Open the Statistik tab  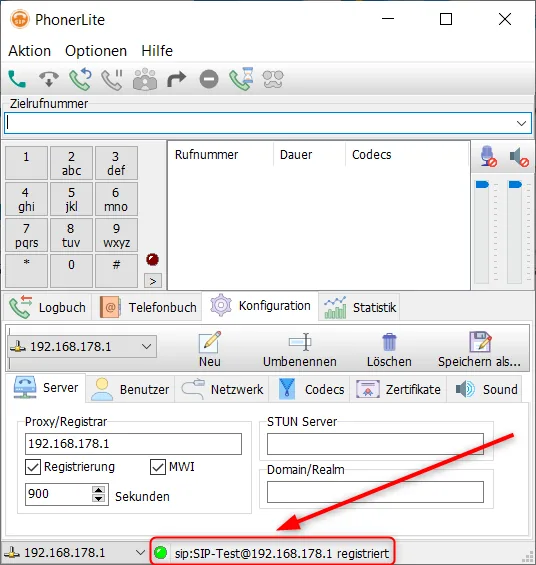click(x=359, y=307)
